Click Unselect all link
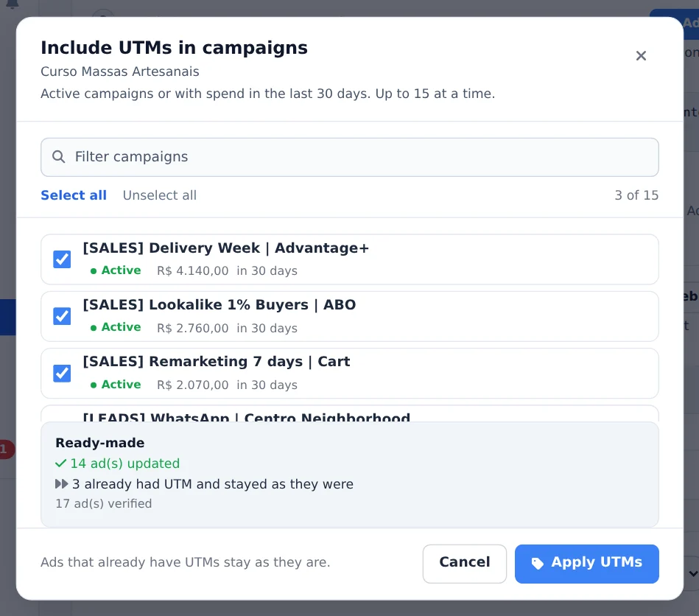Viewport: 699px width, 616px height. pyautogui.click(x=160, y=195)
